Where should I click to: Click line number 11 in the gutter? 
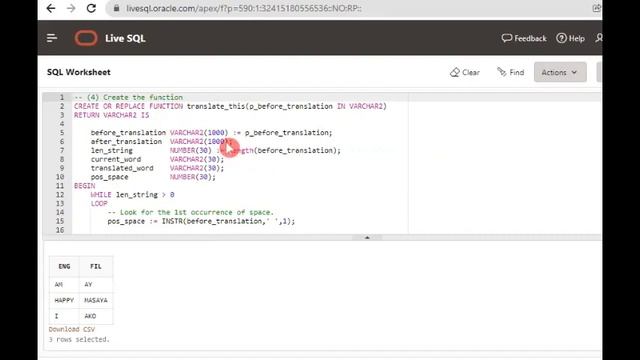click(60, 186)
